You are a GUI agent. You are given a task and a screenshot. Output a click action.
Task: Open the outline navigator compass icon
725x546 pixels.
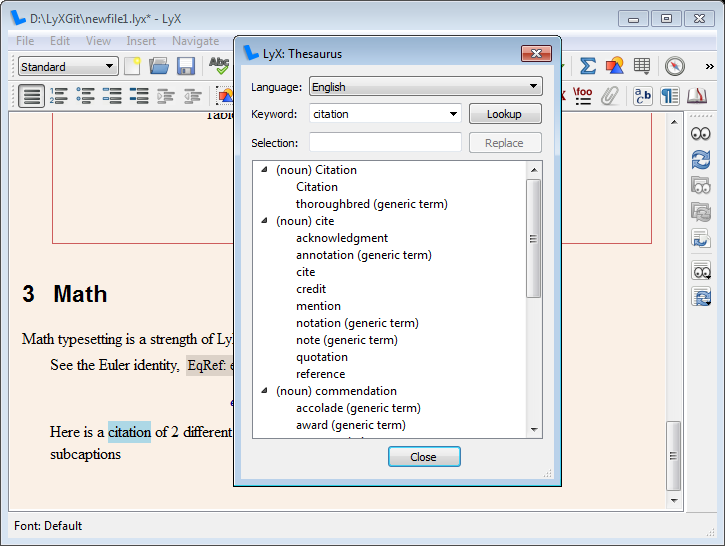pyautogui.click(x=675, y=66)
